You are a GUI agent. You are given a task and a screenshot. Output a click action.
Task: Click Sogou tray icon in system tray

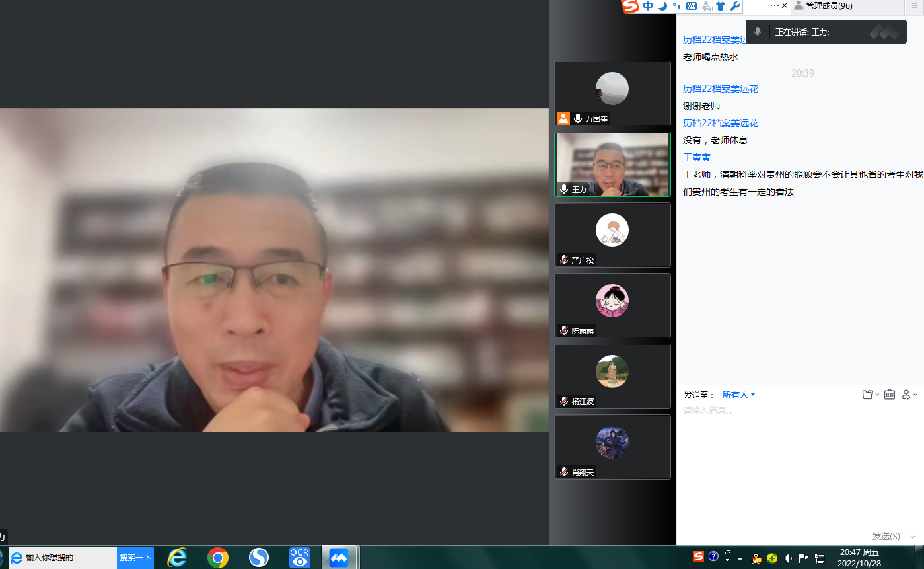[699, 556]
